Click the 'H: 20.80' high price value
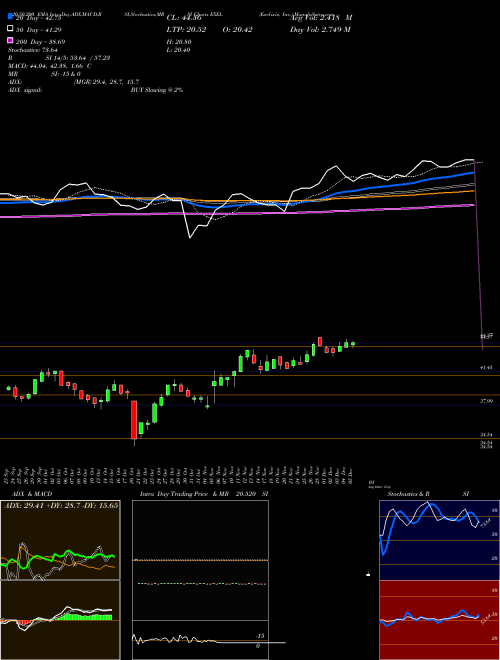Image resolution: width=500 pixels, height=660 pixels. [179, 42]
